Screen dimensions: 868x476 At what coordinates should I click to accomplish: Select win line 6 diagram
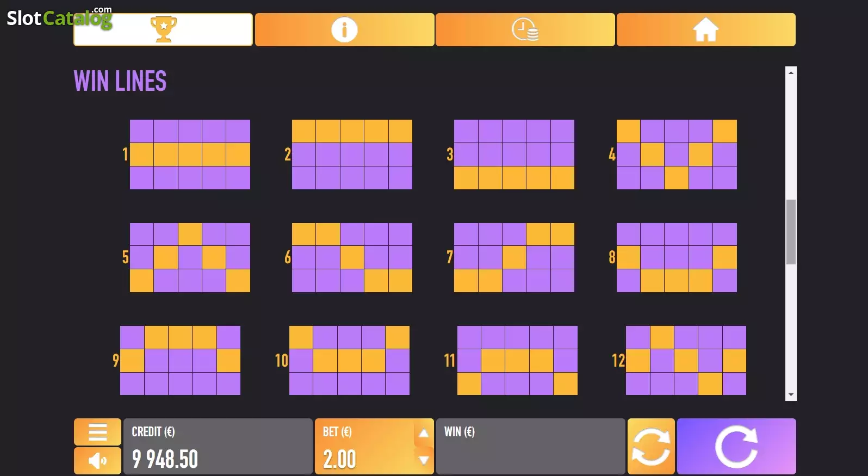tap(352, 257)
